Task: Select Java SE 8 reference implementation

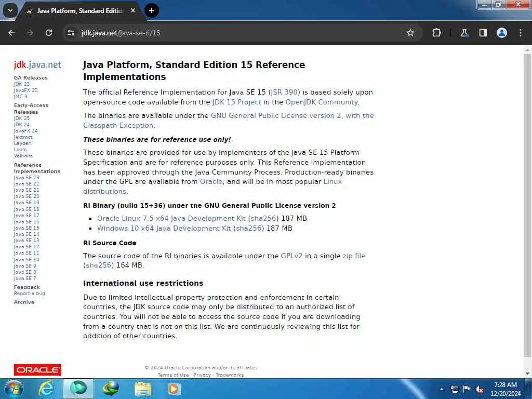Action: pos(25,272)
